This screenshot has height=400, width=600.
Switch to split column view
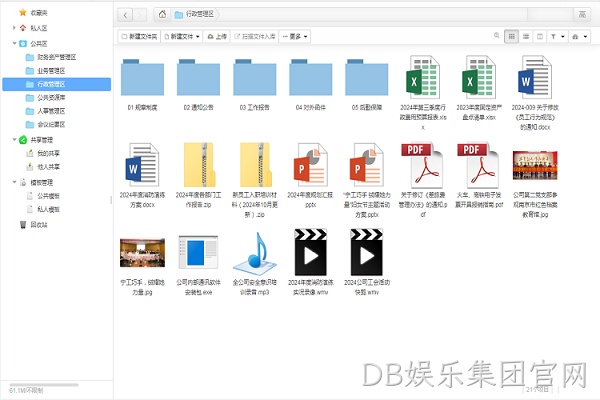tap(540, 36)
